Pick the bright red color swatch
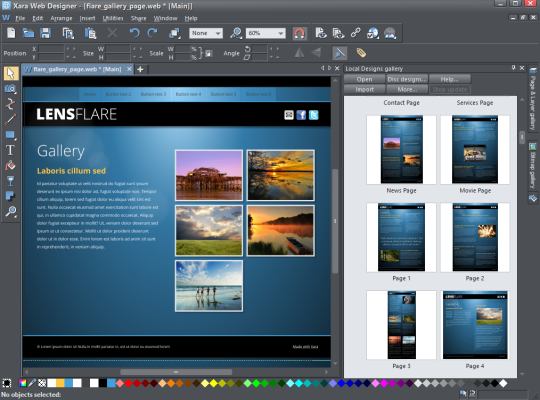540x400 pixels. [x=128, y=383]
